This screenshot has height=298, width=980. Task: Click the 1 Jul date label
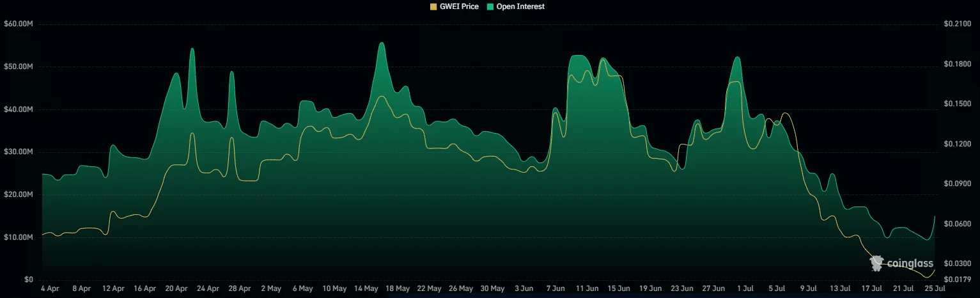click(x=746, y=289)
